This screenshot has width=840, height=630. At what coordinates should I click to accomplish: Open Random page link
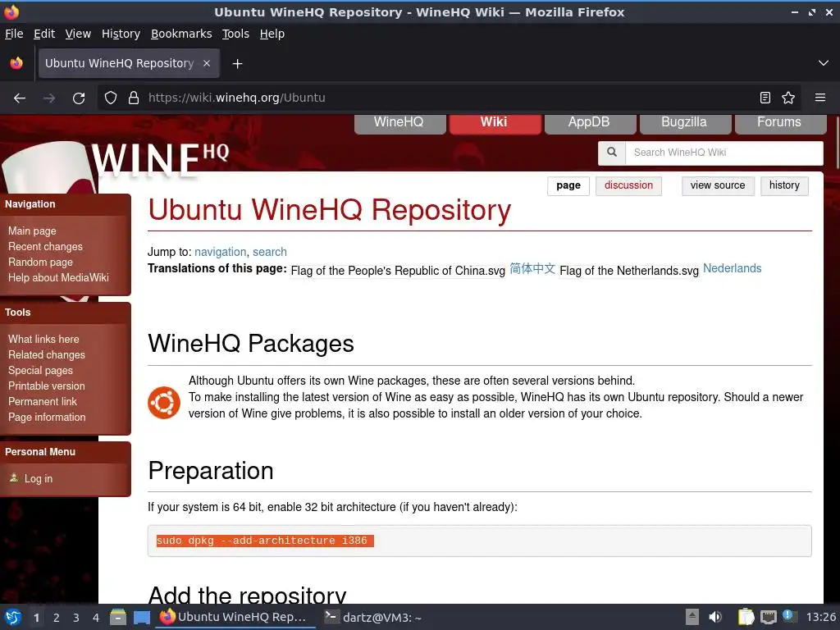point(40,262)
